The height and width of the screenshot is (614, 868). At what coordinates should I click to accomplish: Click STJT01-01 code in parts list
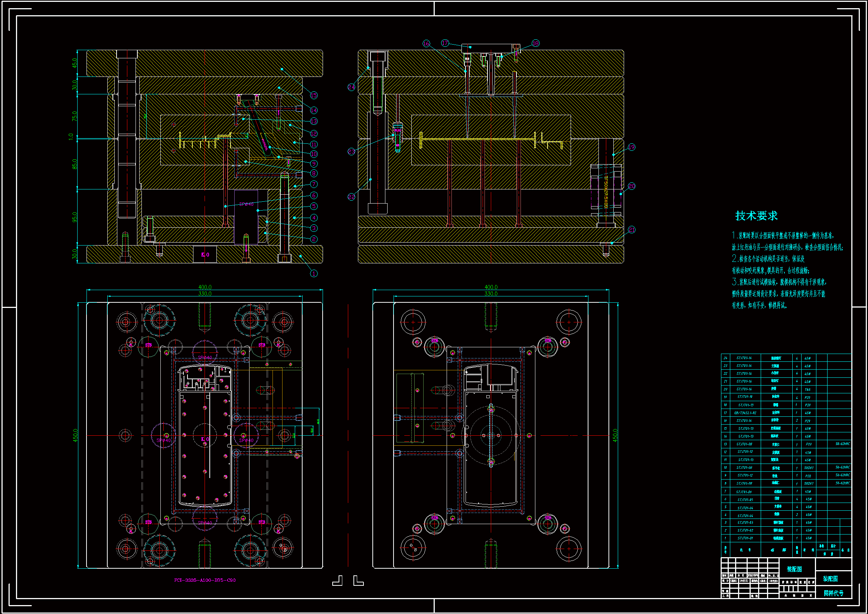point(745,538)
